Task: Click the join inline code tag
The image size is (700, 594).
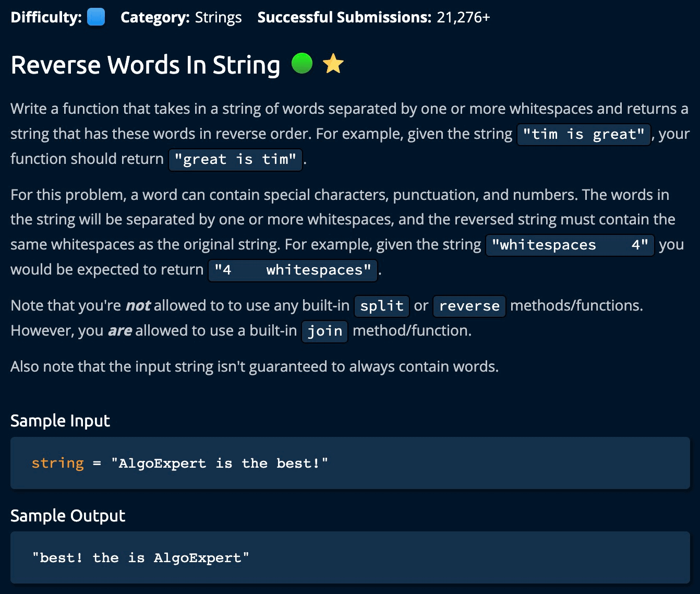Action: click(x=324, y=331)
